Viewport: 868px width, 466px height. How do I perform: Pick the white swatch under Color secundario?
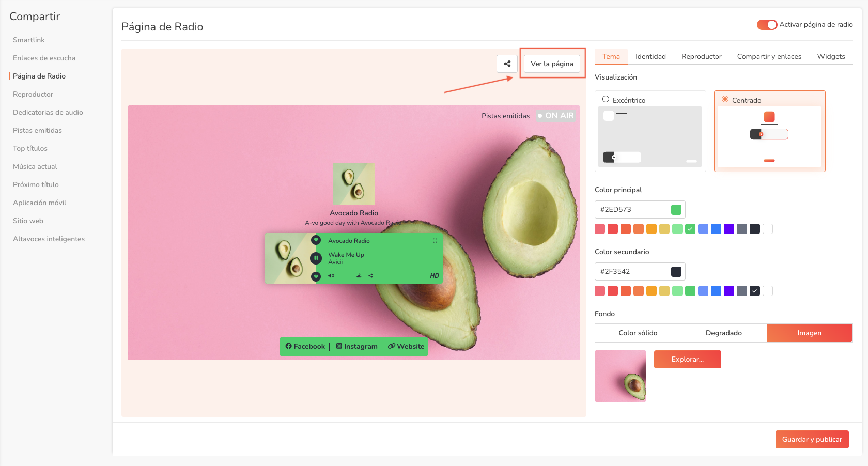(x=768, y=291)
